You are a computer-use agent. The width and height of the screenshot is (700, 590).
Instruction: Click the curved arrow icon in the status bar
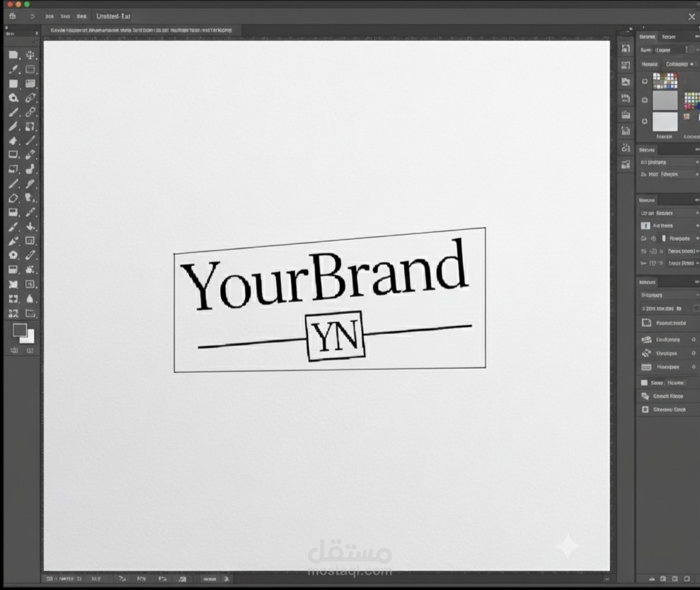(122, 579)
